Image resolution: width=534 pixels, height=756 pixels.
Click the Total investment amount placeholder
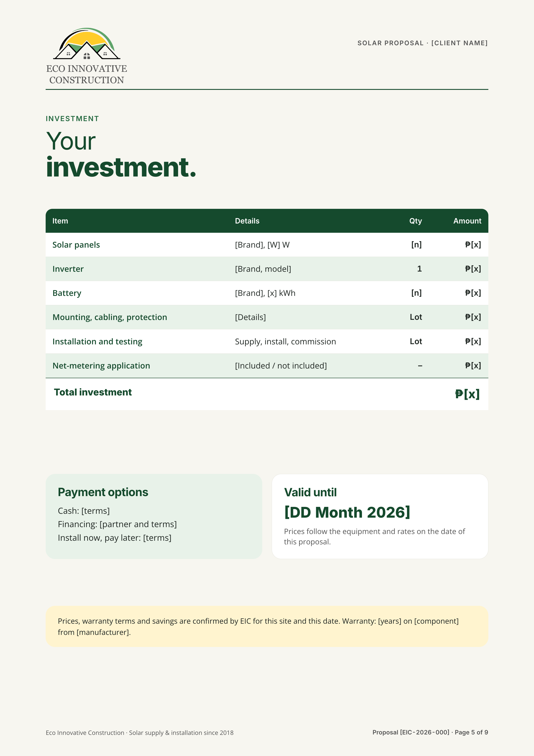(x=467, y=394)
